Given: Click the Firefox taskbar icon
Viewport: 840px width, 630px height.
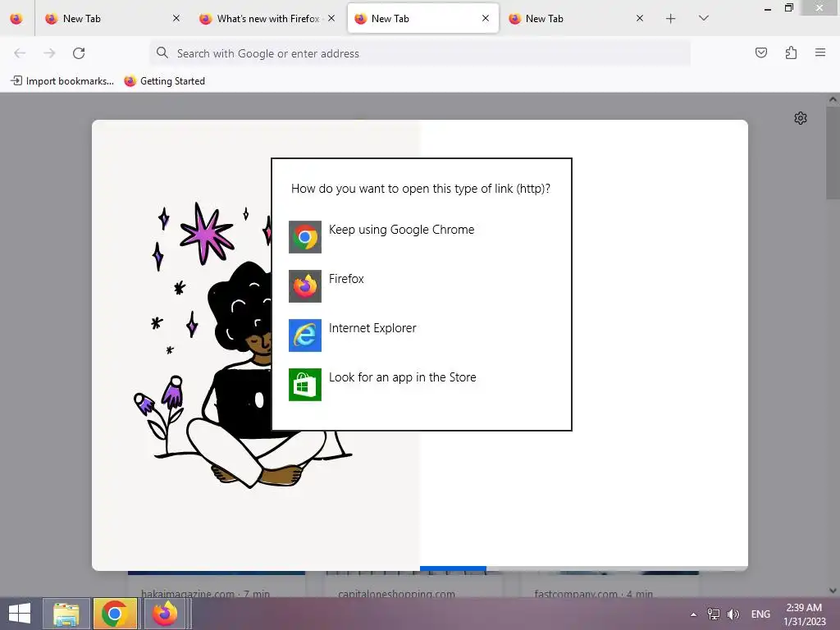Looking at the screenshot, I should pyautogui.click(x=165, y=614).
